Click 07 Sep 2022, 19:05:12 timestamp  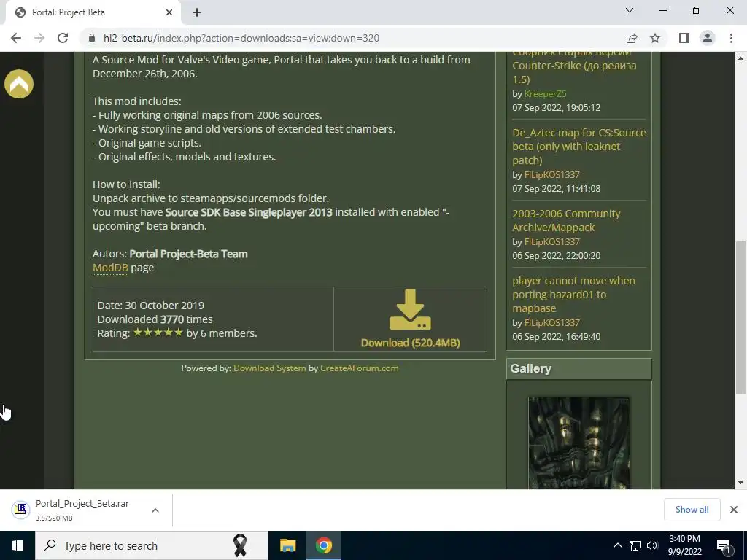[x=557, y=108]
